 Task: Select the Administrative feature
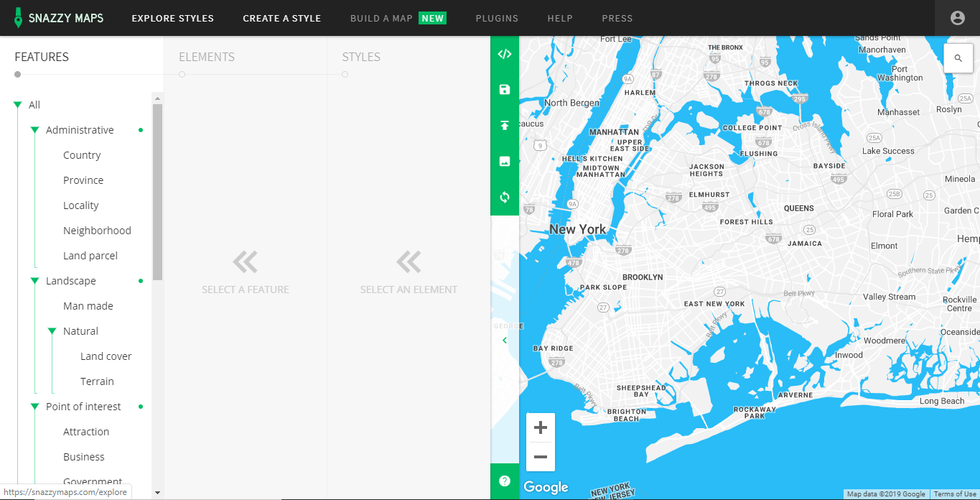click(x=80, y=130)
